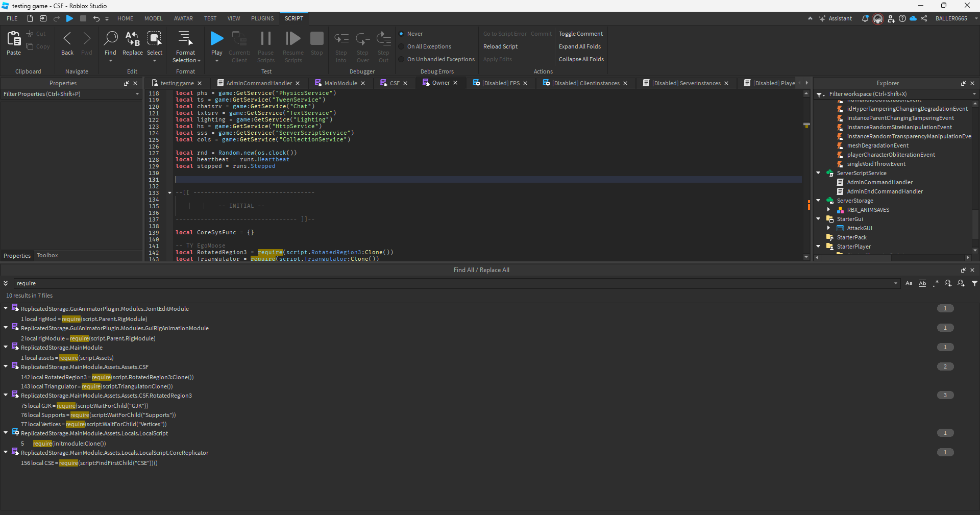Image resolution: width=980 pixels, height=515 pixels.
Task: Click the Step Over debugger icon
Action: coord(362,38)
